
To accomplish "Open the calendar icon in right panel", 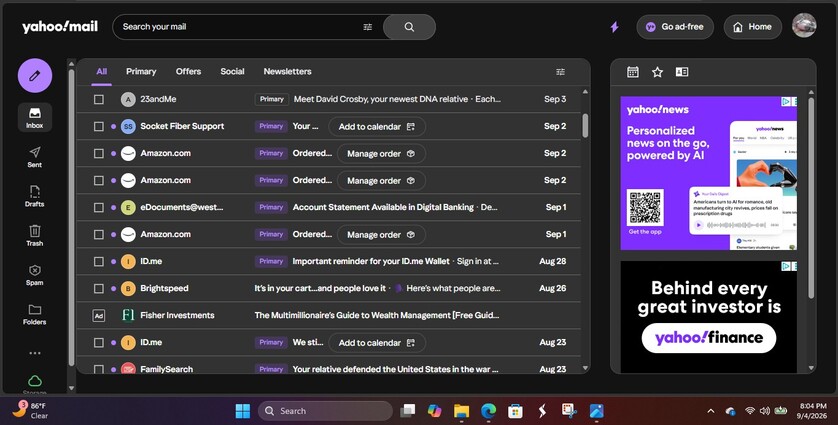I will tap(633, 72).
